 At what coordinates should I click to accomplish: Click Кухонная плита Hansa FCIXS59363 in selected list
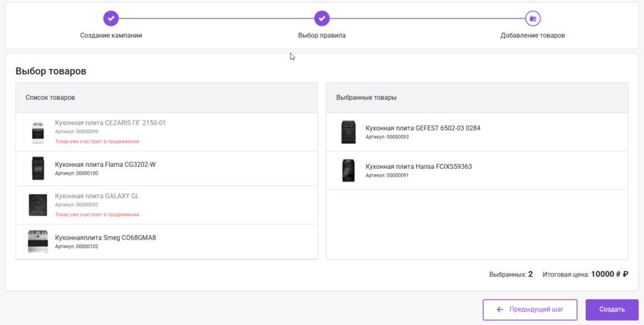[x=418, y=167]
